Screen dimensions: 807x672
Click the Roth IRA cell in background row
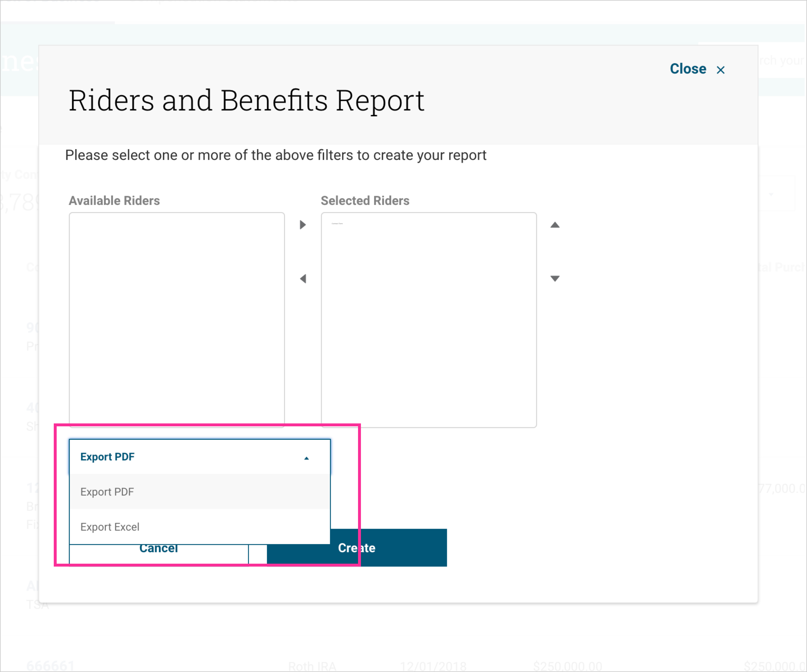coord(312,666)
